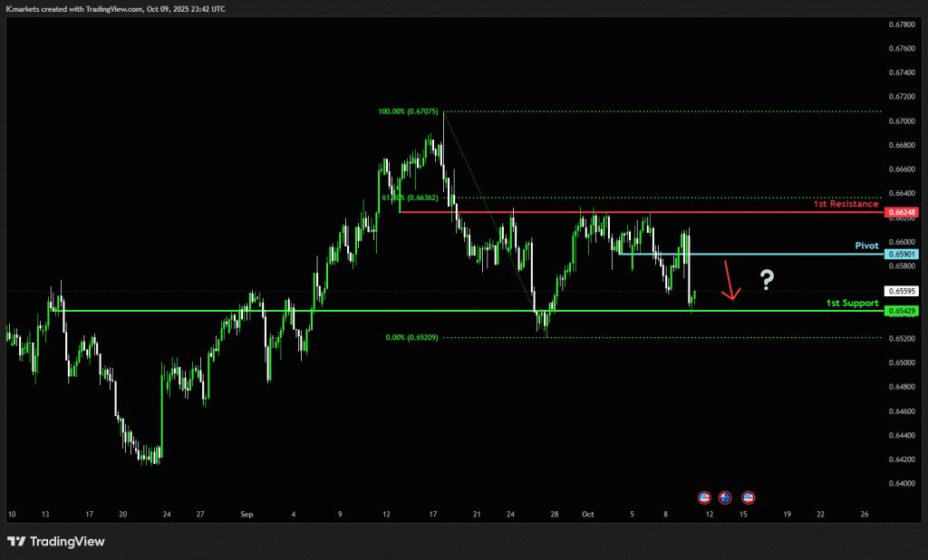Select the 1st Resistance text label
The height and width of the screenshot is (560, 928).
click(x=846, y=204)
